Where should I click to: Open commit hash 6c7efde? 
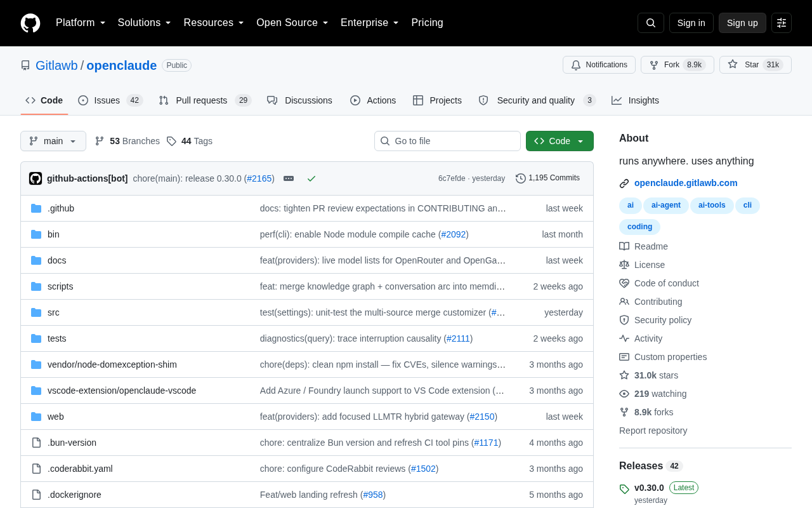[452, 178]
